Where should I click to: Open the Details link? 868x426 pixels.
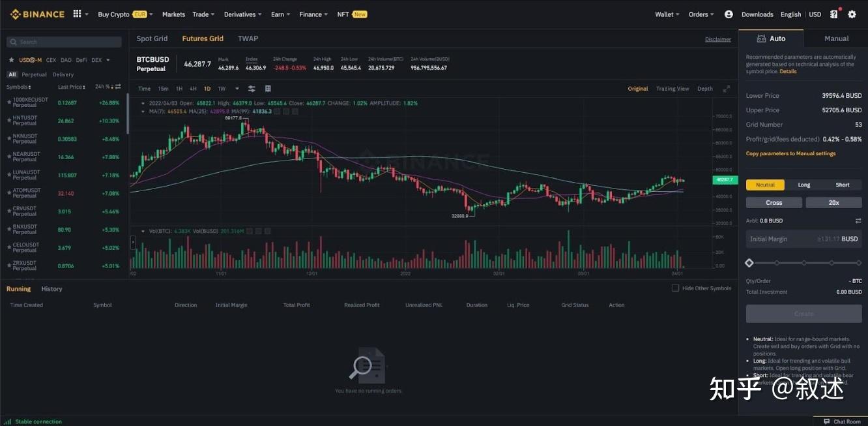(x=788, y=72)
